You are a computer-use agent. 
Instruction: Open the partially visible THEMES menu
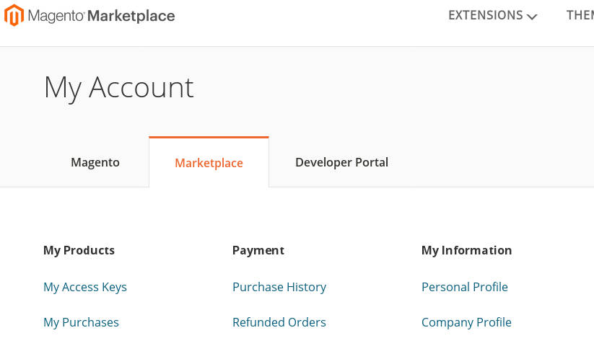point(580,15)
